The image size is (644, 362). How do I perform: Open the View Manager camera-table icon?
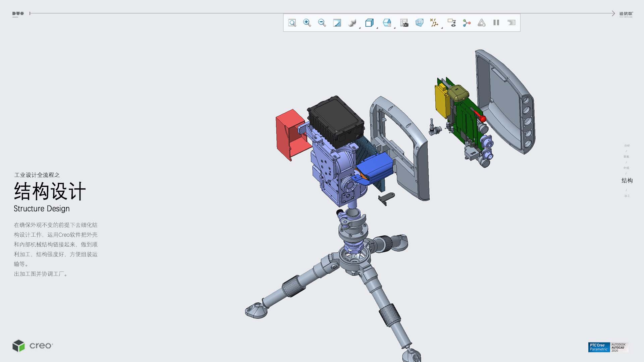coord(404,23)
